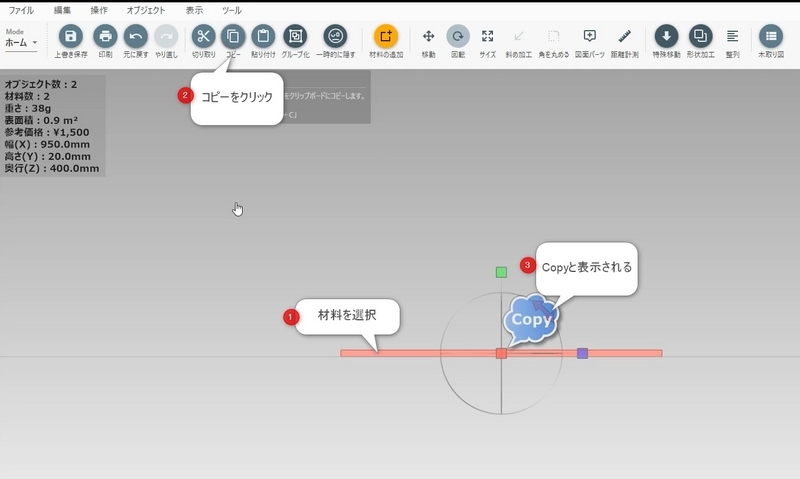This screenshot has height=479, width=800.
Task: Group objects with グループ化 icon
Action: tap(295, 36)
